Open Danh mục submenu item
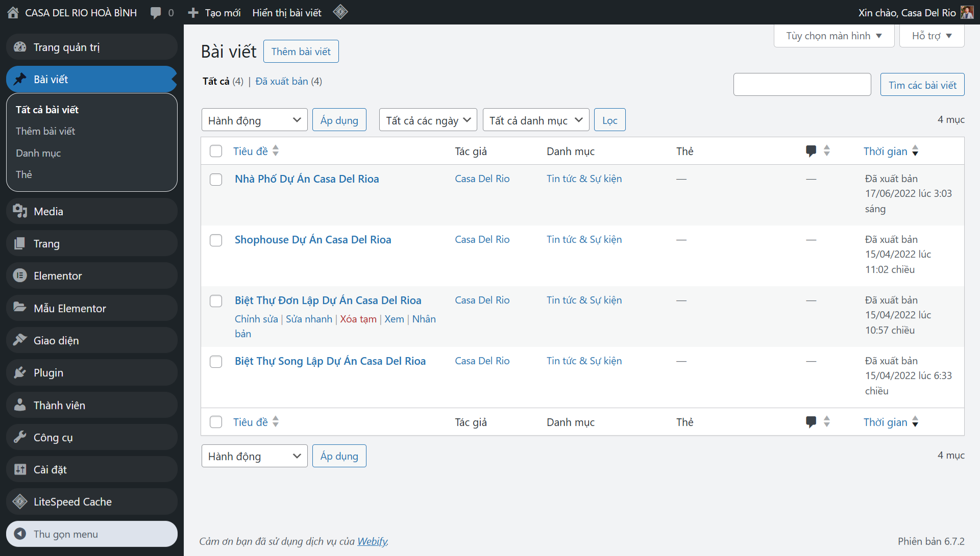Image resolution: width=980 pixels, height=556 pixels. pyautogui.click(x=38, y=153)
